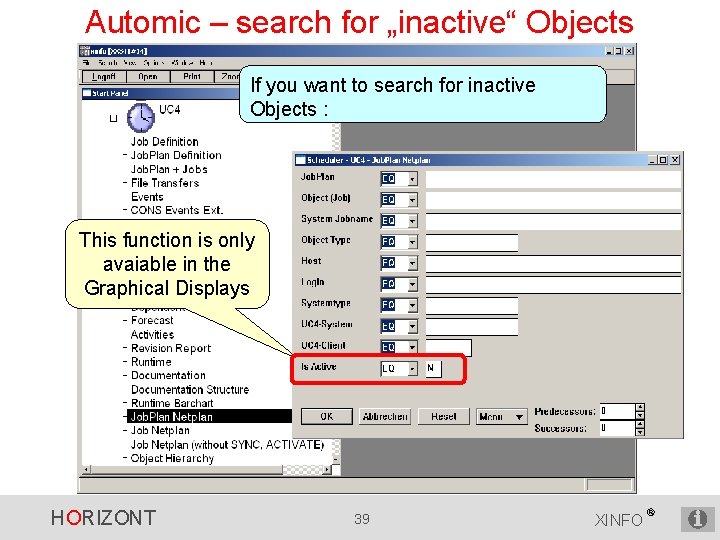The width and height of the screenshot is (720, 540).
Task: Select Revision Report in the tree
Action: click(171, 349)
